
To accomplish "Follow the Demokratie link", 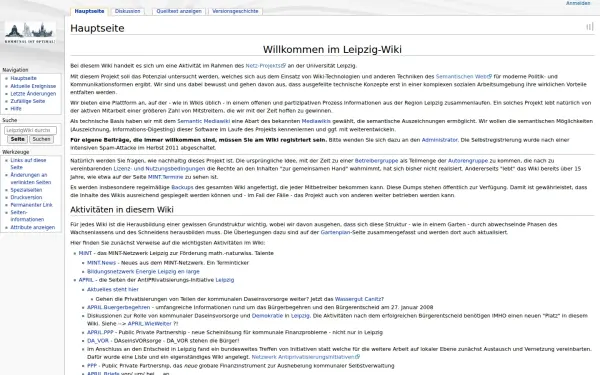I will point(267,316).
